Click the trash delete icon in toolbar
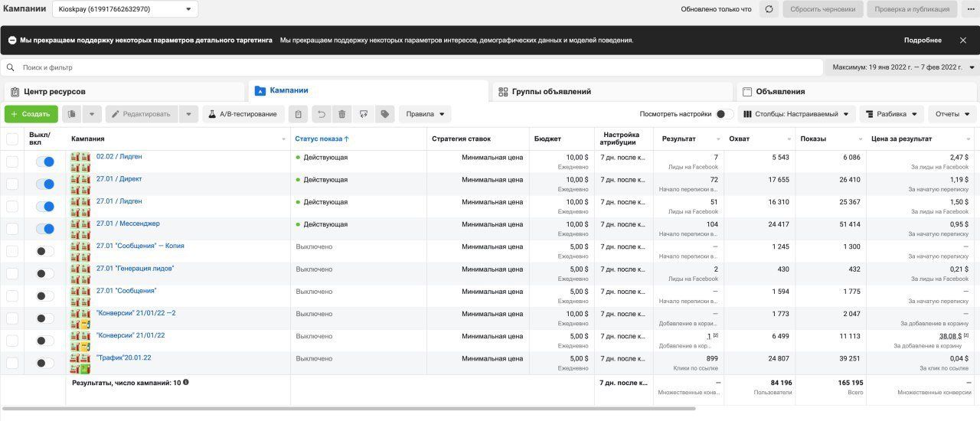Viewport: 980px width, 421px height. tap(342, 114)
